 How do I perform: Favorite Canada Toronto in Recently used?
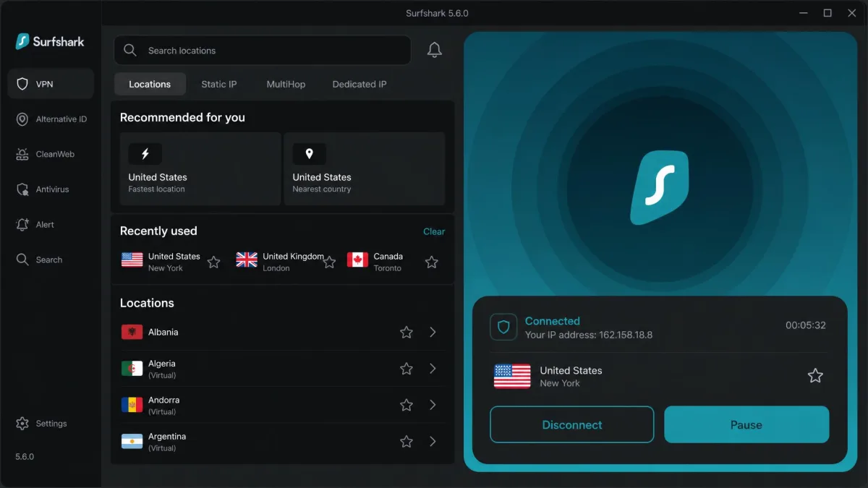tap(432, 262)
